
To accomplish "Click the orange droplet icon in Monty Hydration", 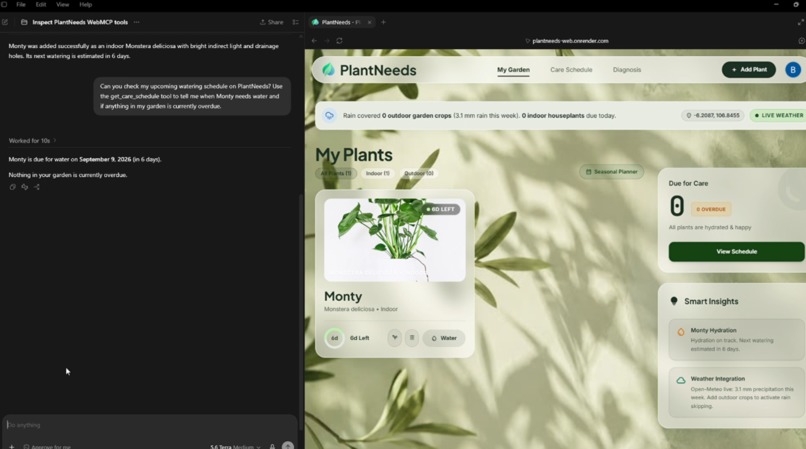I will pos(681,332).
